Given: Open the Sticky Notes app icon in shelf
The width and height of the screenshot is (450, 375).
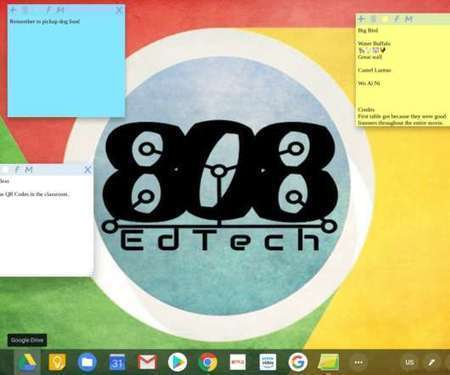Looking at the screenshot, I should pos(328,362).
